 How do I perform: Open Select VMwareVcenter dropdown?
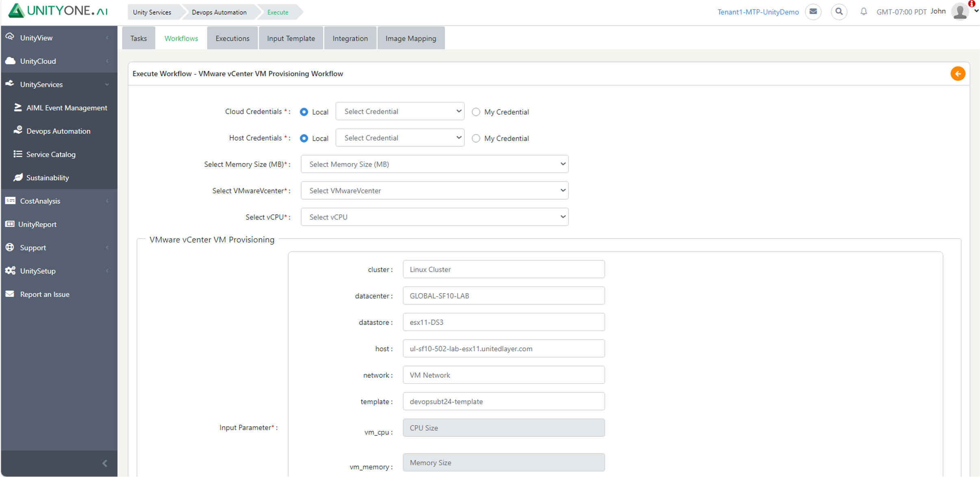point(435,191)
